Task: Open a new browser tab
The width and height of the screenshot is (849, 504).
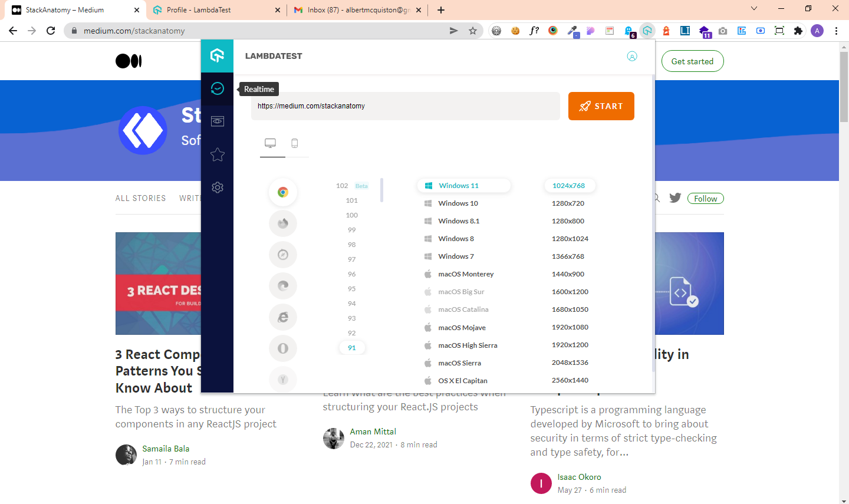Action: point(441,10)
